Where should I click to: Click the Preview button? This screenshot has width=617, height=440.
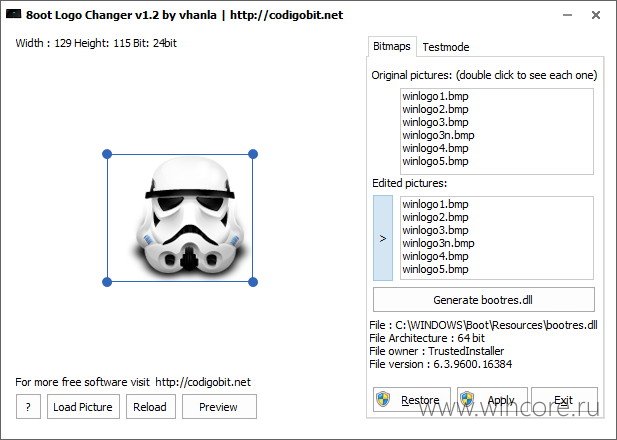pos(219,407)
